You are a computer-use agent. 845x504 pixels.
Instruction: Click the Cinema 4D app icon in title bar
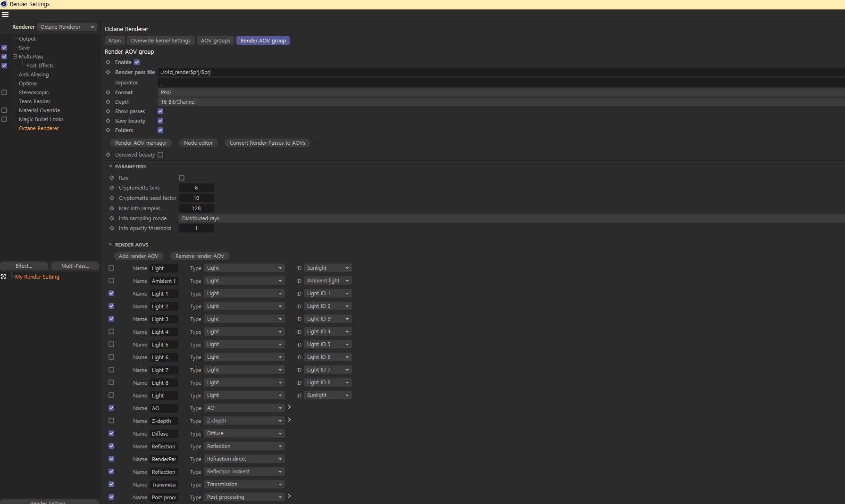click(4, 4)
